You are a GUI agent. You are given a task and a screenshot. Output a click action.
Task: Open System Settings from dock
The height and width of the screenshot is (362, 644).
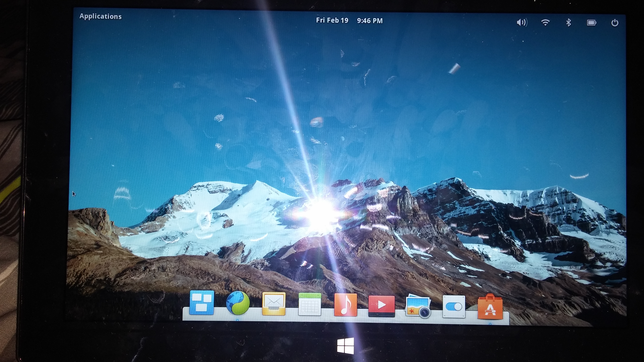454,307
